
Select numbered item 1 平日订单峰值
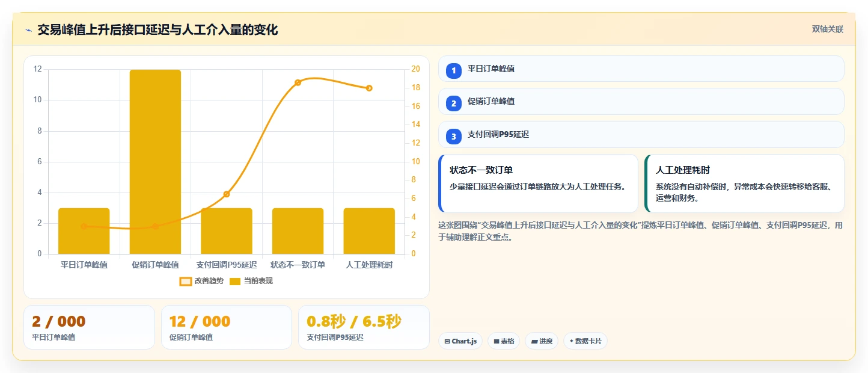[641, 69]
